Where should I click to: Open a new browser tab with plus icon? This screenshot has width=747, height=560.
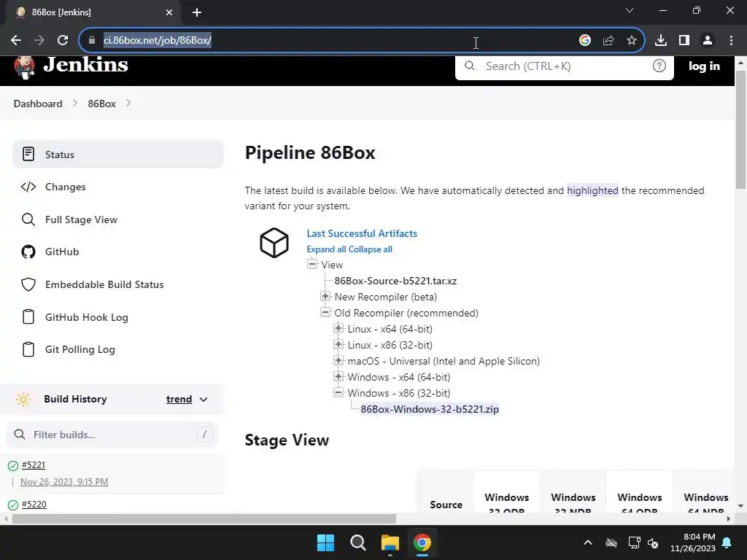(197, 12)
